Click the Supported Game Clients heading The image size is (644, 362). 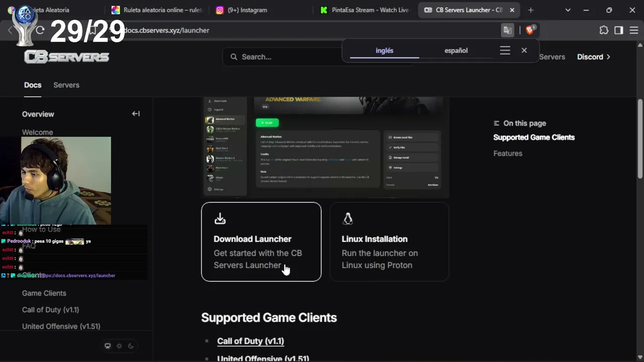point(269,318)
